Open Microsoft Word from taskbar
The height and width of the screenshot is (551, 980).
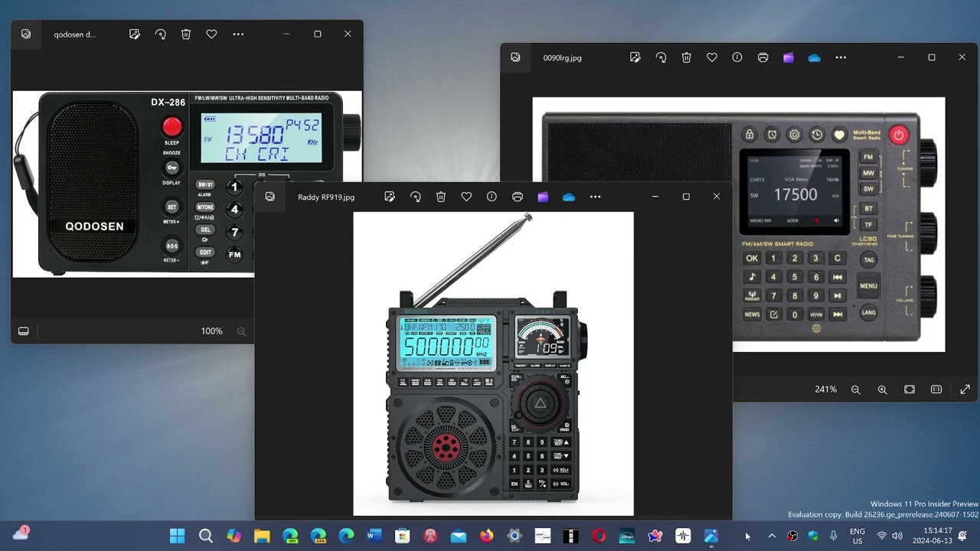click(x=374, y=536)
